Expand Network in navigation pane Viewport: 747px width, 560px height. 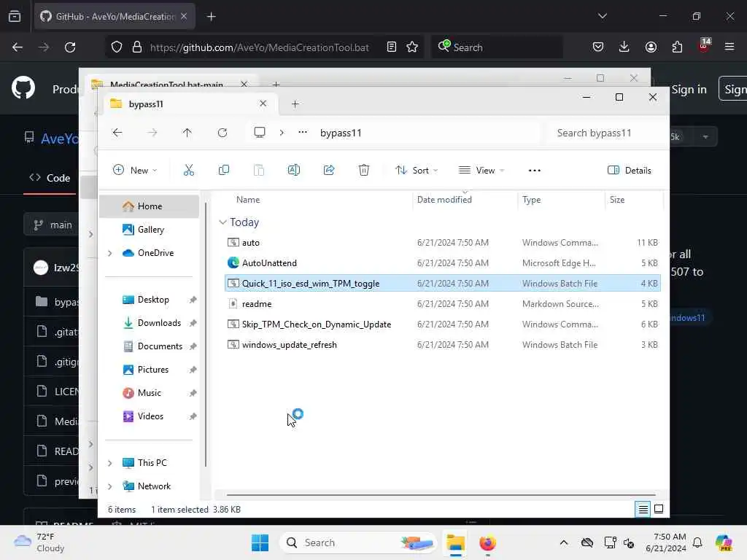[110, 486]
